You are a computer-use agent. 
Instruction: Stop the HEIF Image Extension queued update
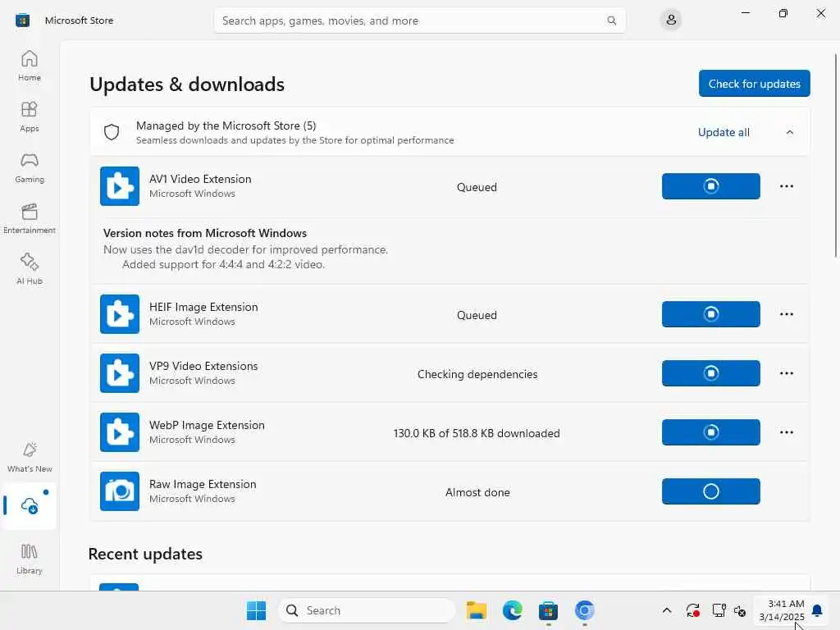(711, 314)
